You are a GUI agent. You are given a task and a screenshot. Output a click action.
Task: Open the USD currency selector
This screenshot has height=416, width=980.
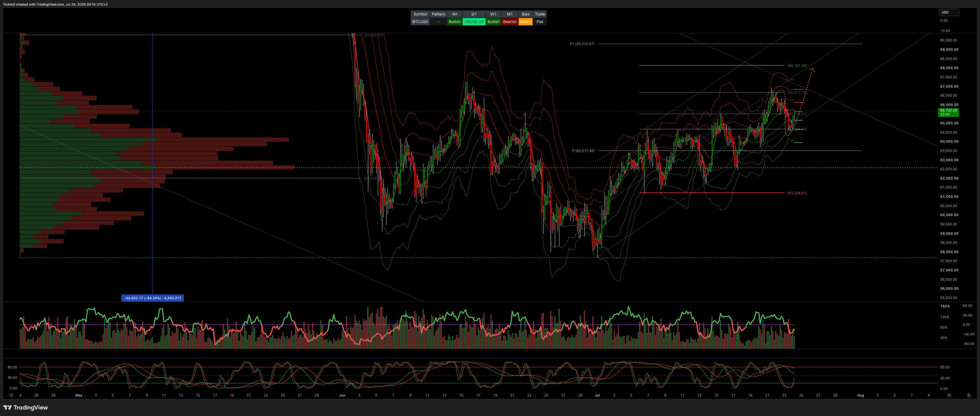pyautogui.click(x=949, y=12)
